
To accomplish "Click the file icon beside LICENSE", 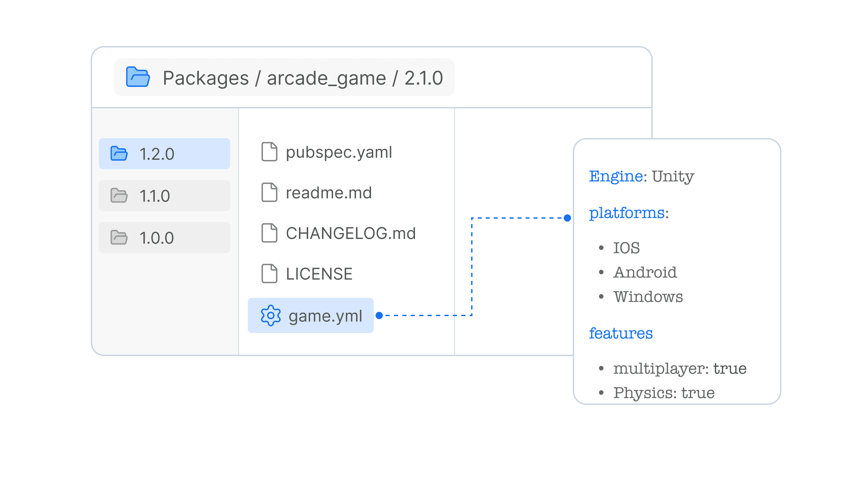I will [x=269, y=273].
